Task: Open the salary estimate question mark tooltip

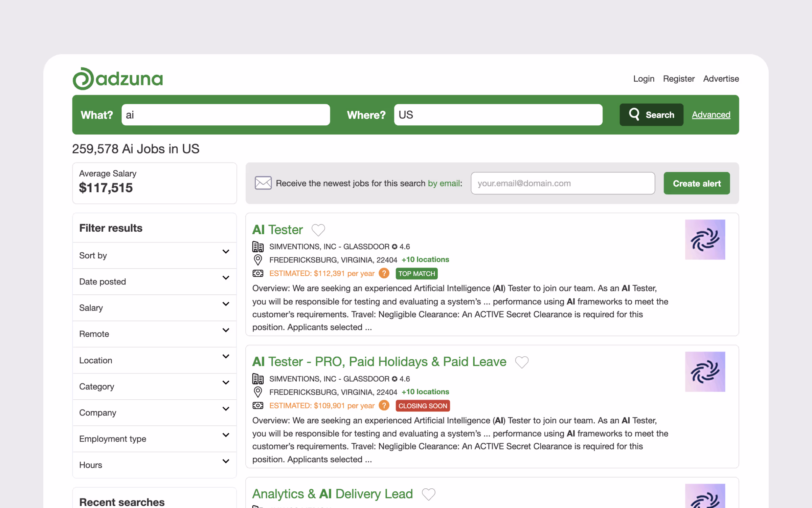Action: [x=384, y=273]
